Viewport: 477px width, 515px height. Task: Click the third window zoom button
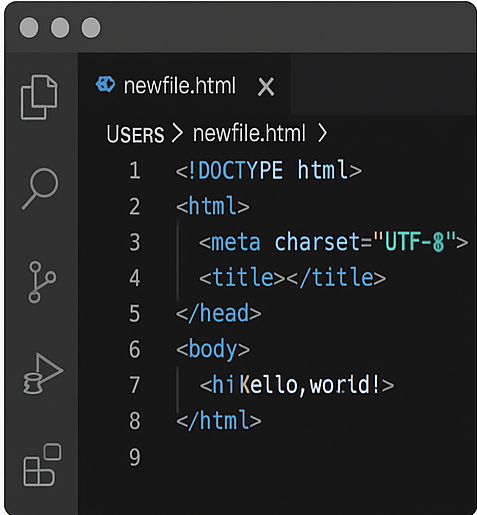(91, 27)
